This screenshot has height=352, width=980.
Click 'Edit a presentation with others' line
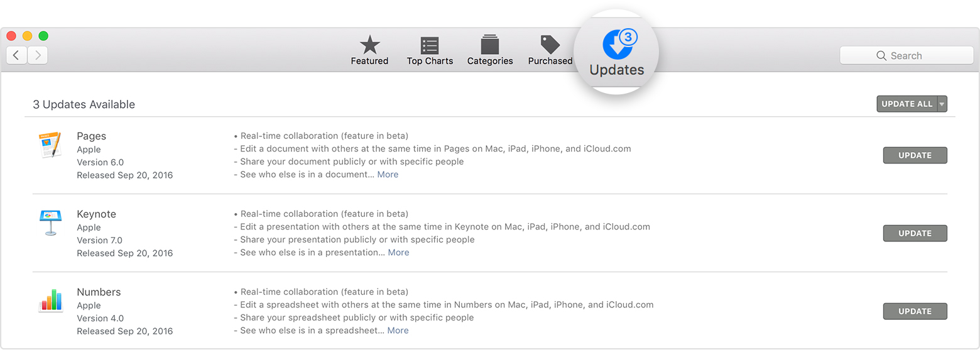[442, 227]
